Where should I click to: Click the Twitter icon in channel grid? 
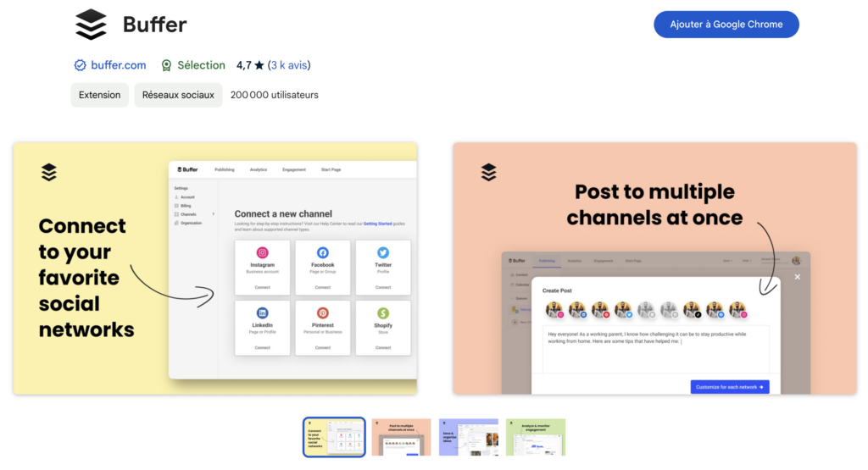point(383,252)
